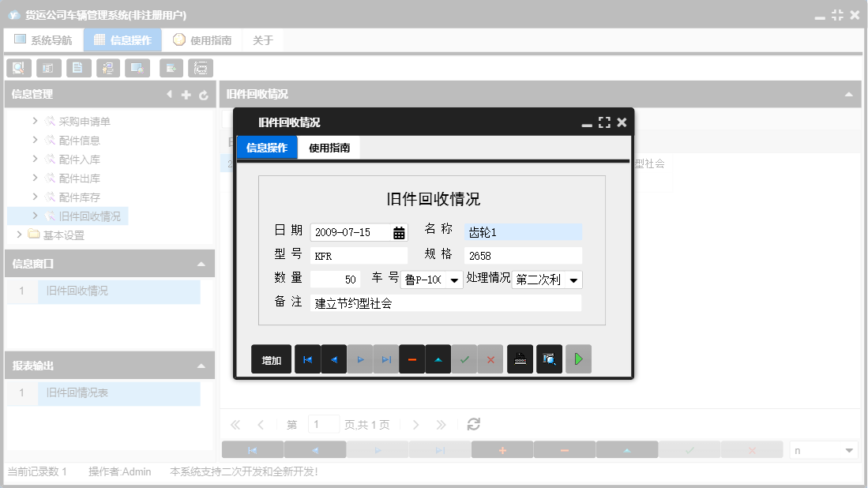Open the 处理情况 dropdown showing 第二次利
Image resolution: width=868 pixels, height=488 pixels.
pos(574,279)
